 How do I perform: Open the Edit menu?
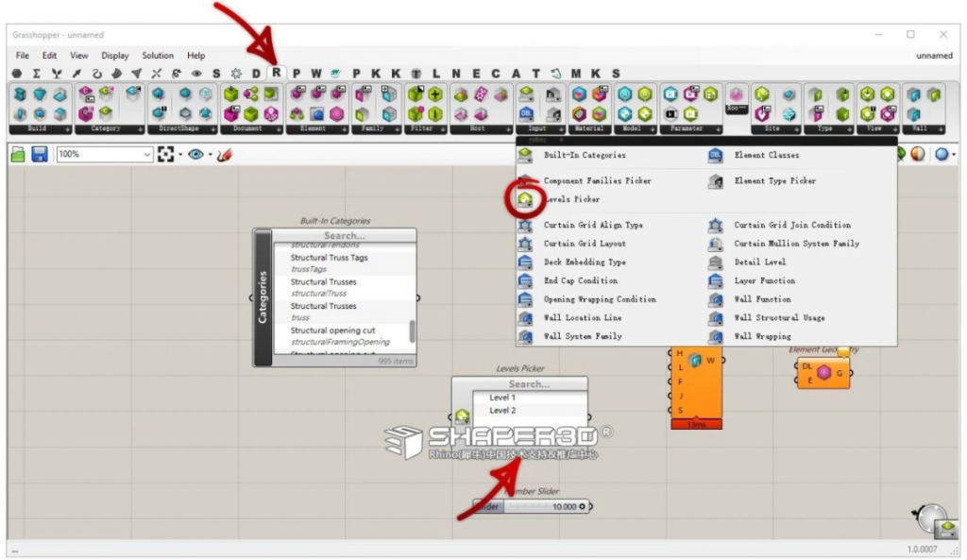(49, 56)
